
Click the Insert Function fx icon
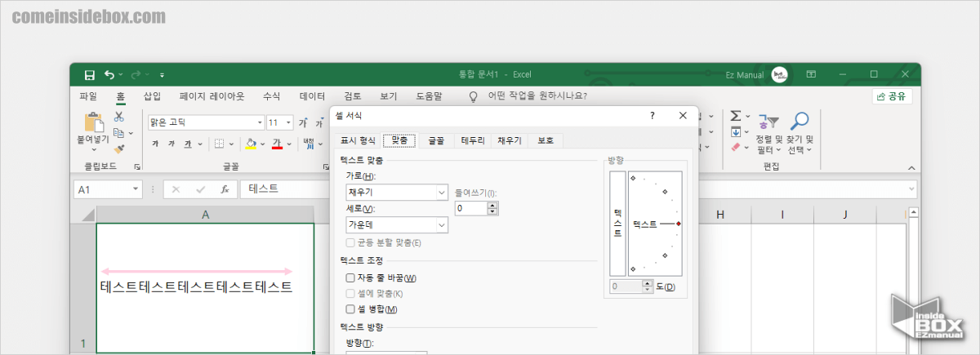coord(225,189)
